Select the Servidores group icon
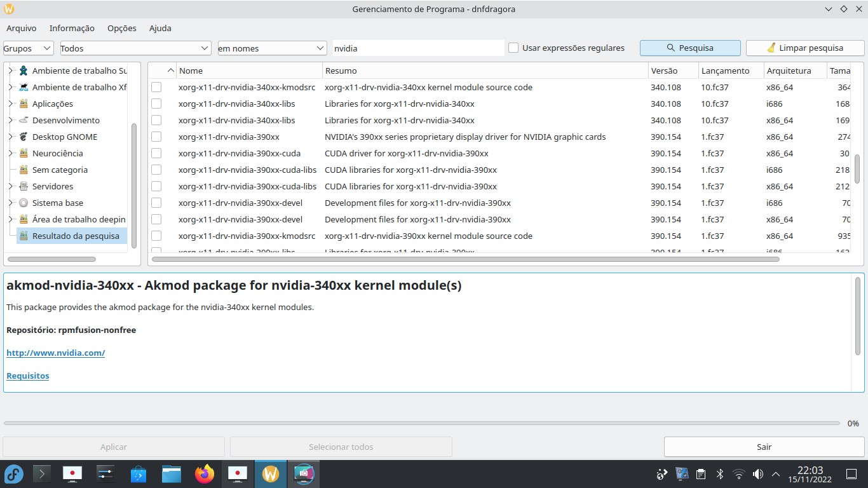The height and width of the screenshot is (488, 868). [24, 186]
